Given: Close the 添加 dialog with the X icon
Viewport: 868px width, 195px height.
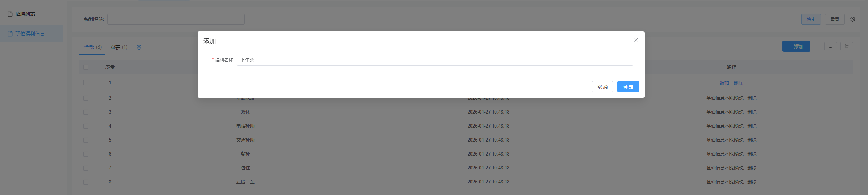Looking at the screenshot, I should tap(636, 40).
